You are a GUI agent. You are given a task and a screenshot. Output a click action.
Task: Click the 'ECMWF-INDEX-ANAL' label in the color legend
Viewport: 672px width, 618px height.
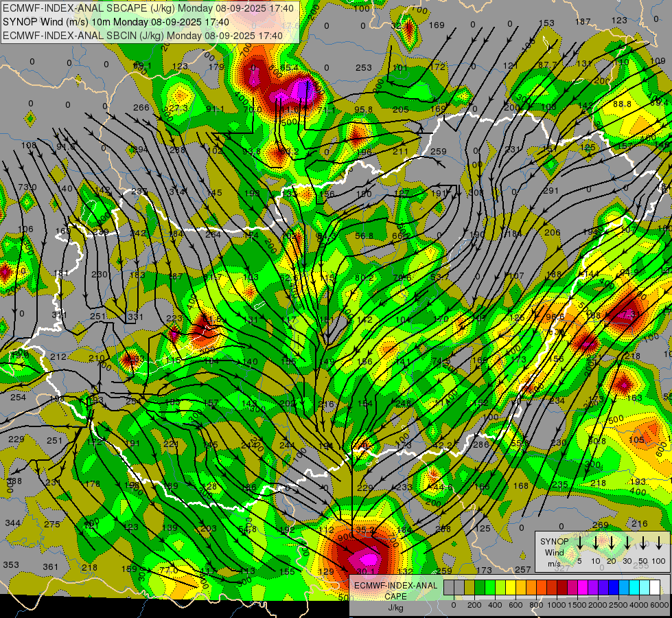point(395,586)
